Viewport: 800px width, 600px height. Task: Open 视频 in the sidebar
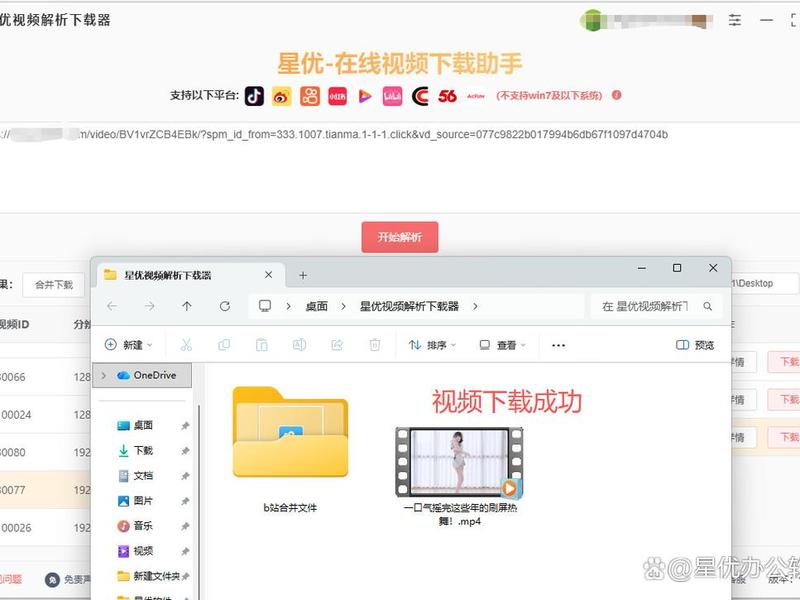pos(143,551)
